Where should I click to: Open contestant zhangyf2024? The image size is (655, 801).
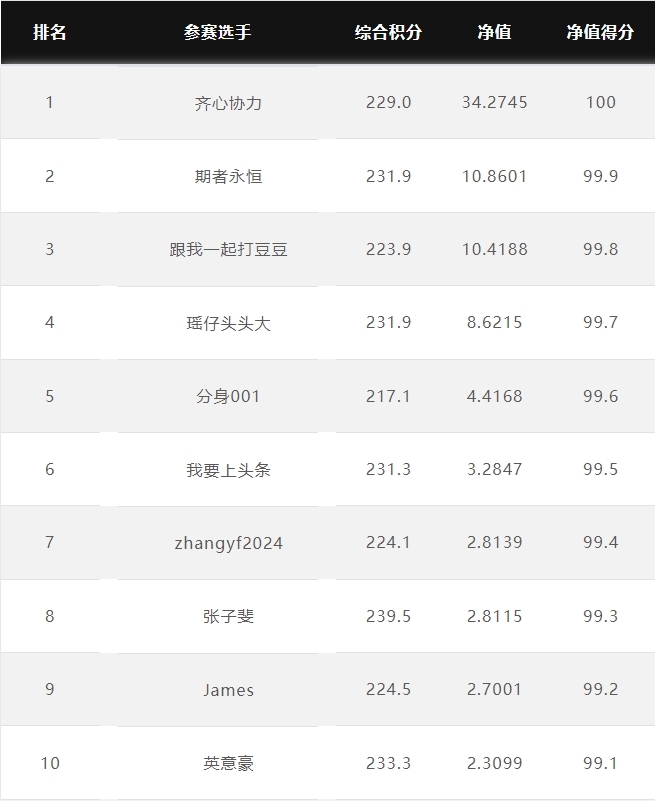coord(228,543)
